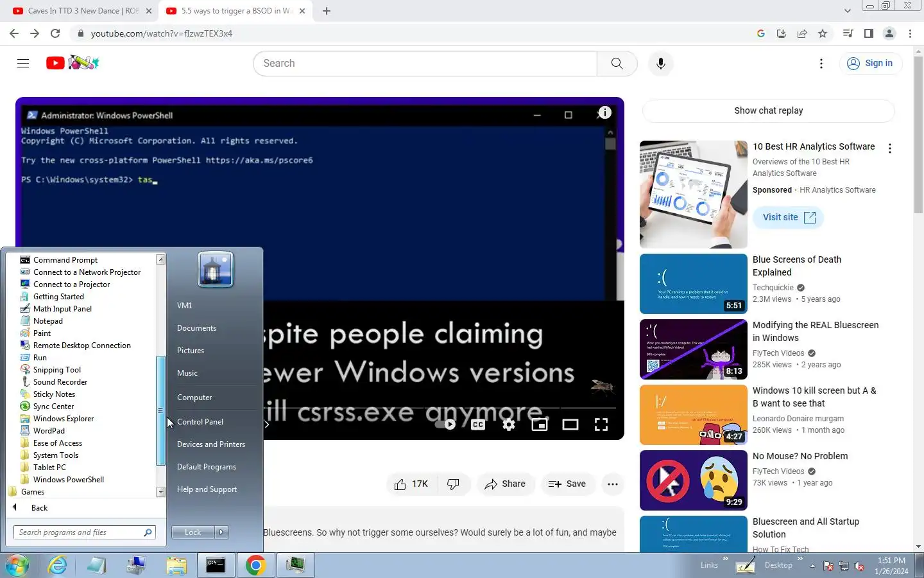The height and width of the screenshot is (578, 924).
Task: Open Chrome tab search dropdown
Action: (x=847, y=11)
